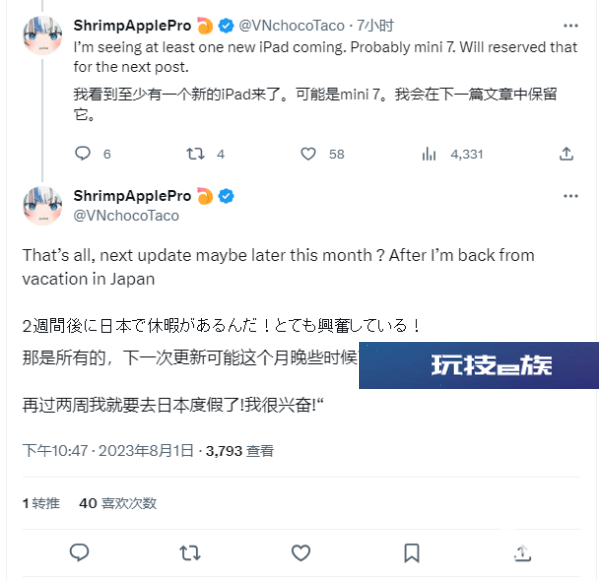Share the iPad mini 7 tweet
600x580 pixels.
[566, 154]
